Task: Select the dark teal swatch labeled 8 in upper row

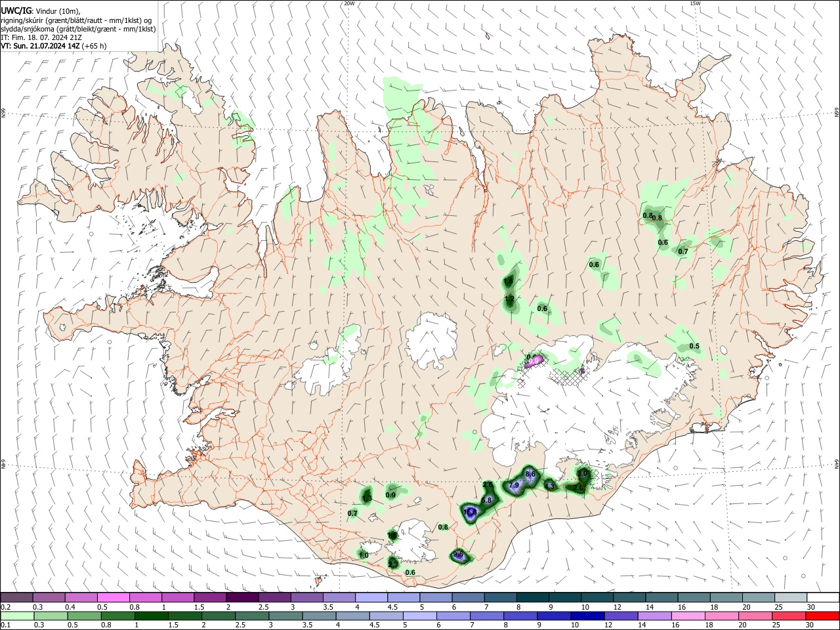Action: [x=533, y=598]
